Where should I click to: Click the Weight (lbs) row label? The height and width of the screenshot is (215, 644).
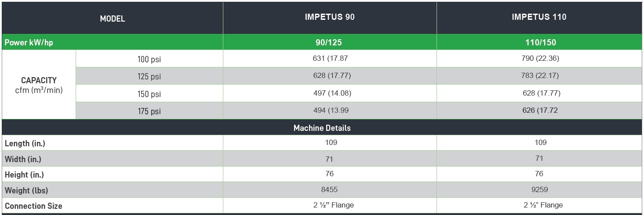click(26, 191)
